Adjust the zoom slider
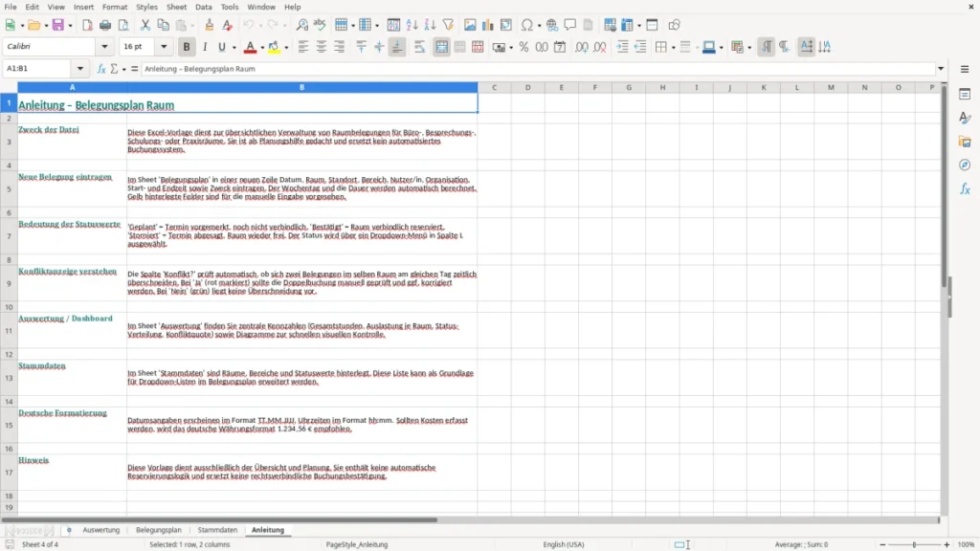 pyautogui.click(x=914, y=544)
